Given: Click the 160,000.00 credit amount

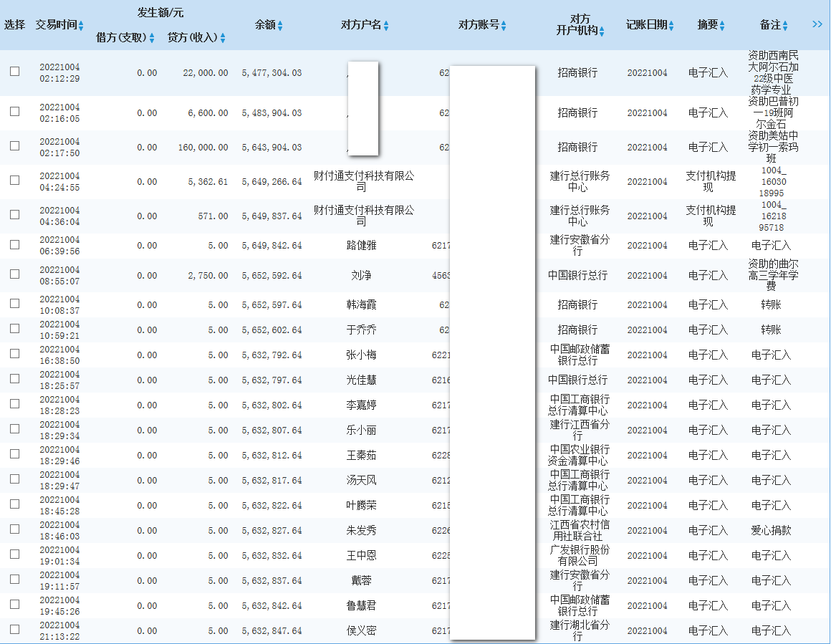Looking at the screenshot, I should coord(203,148).
